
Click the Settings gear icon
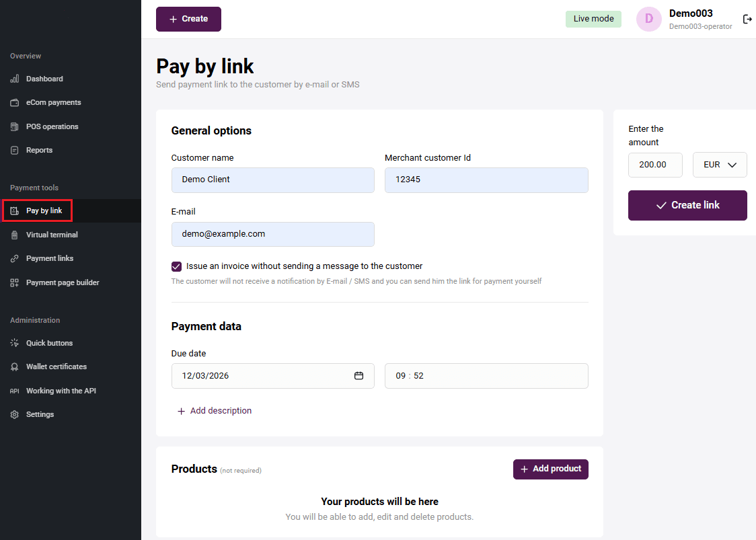(15, 415)
